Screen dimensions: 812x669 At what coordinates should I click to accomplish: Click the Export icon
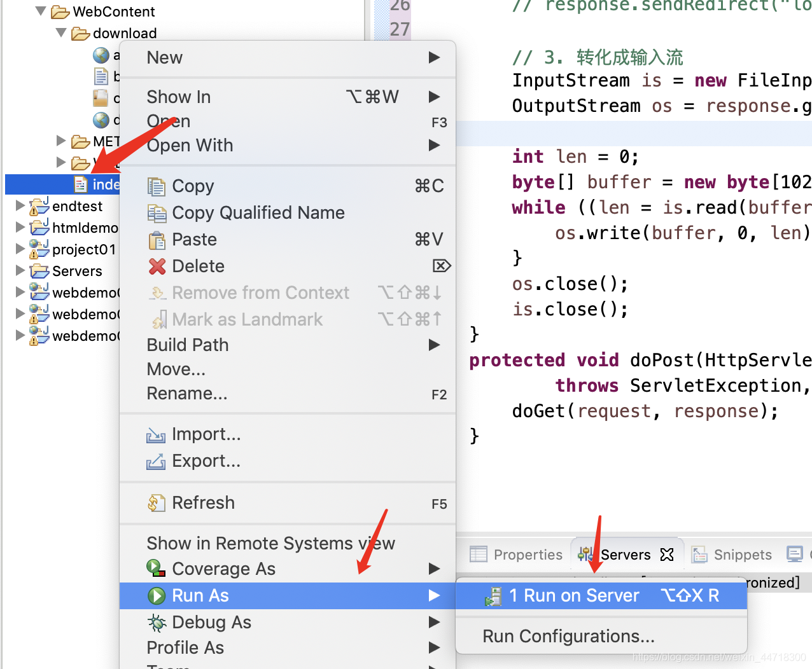click(x=156, y=461)
